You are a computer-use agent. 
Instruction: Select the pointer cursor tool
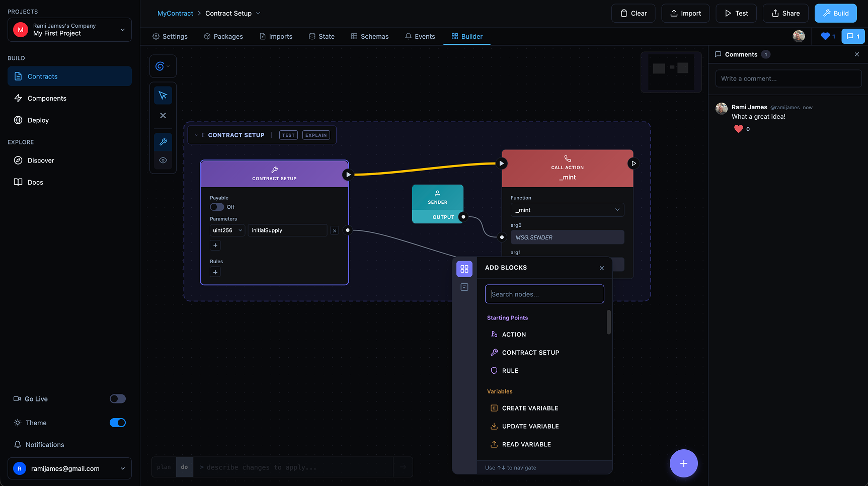click(x=163, y=96)
